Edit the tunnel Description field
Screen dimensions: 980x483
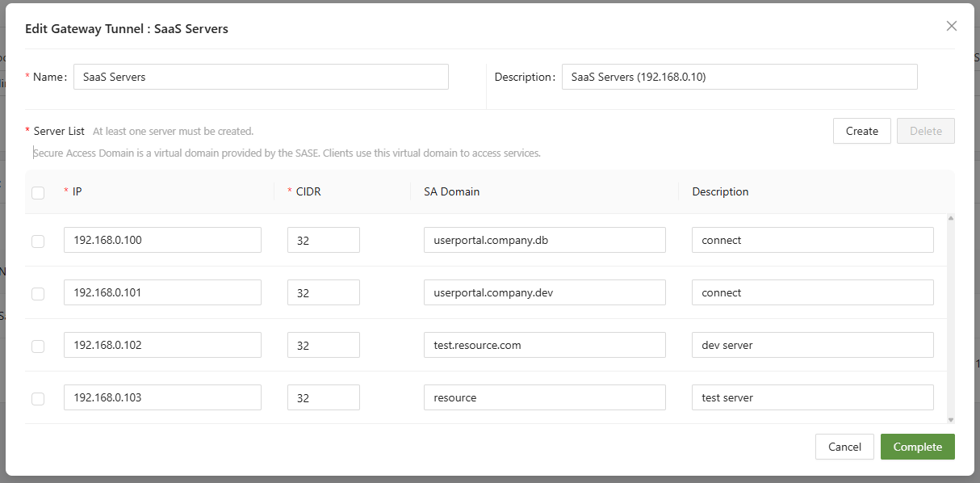click(739, 77)
